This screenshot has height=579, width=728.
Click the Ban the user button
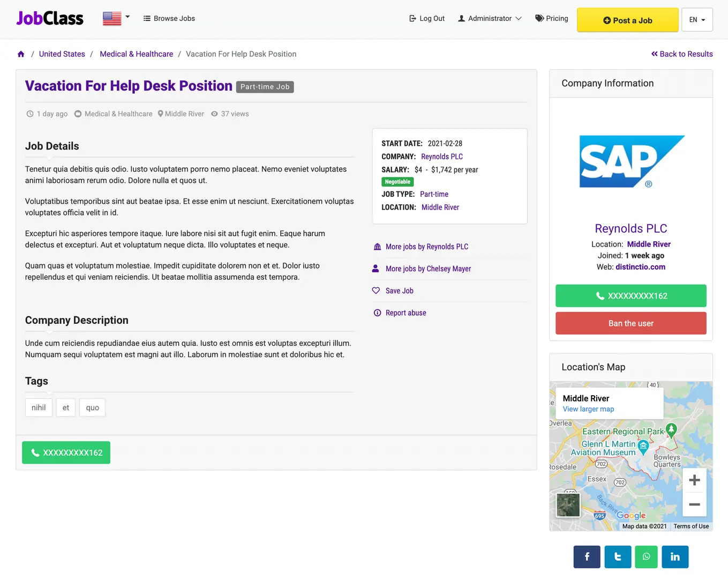tap(631, 323)
